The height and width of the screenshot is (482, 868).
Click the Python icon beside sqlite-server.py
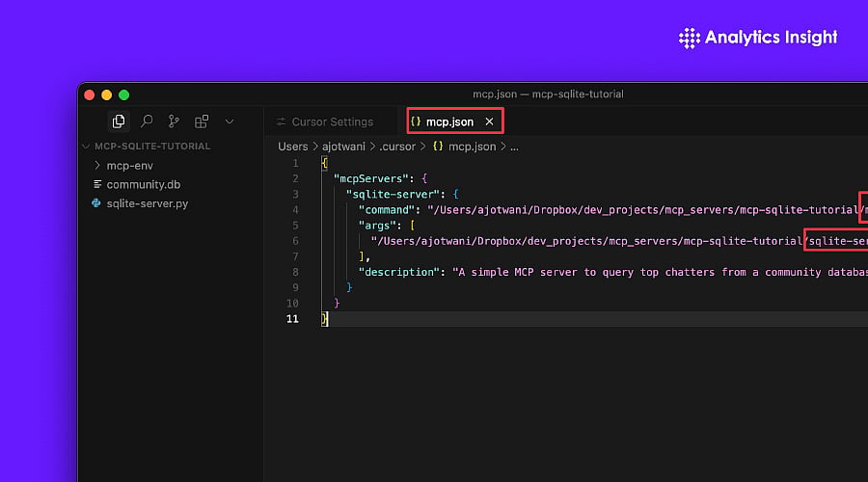tap(96, 203)
